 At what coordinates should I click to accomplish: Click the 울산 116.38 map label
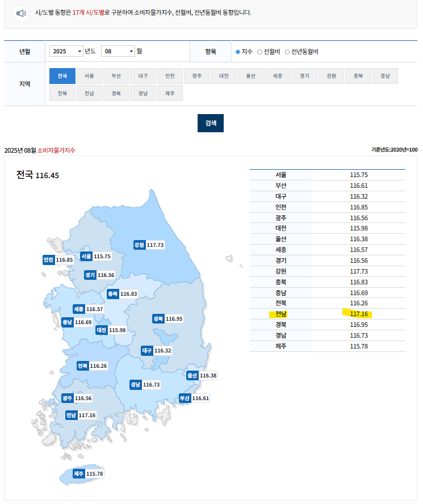coord(202,375)
